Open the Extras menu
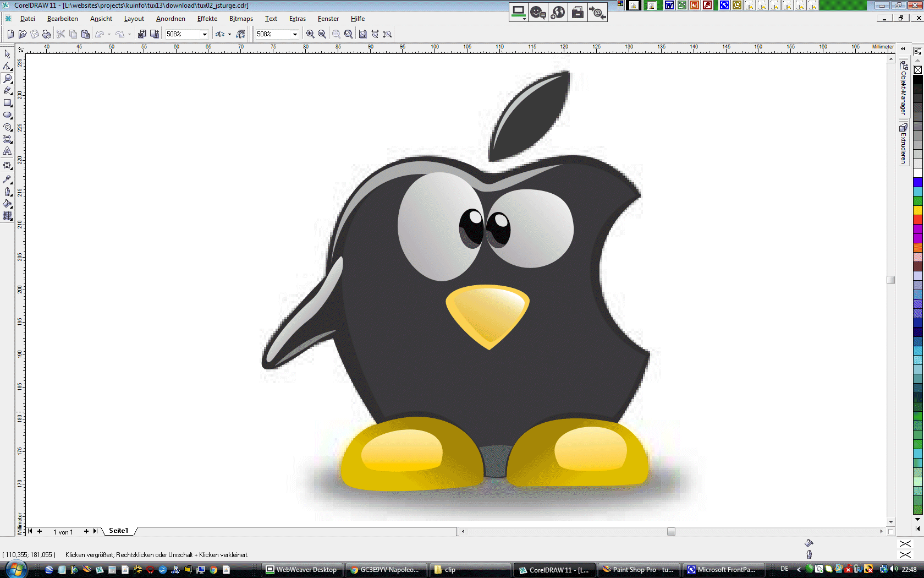Viewport: 924px width, 578px height. pyautogui.click(x=298, y=19)
